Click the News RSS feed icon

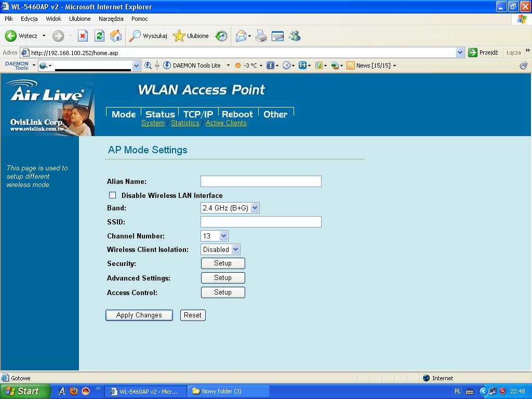pyautogui.click(x=351, y=65)
